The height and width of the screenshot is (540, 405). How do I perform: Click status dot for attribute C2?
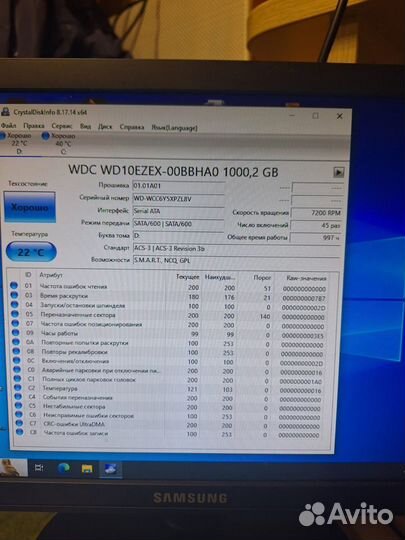[18, 387]
